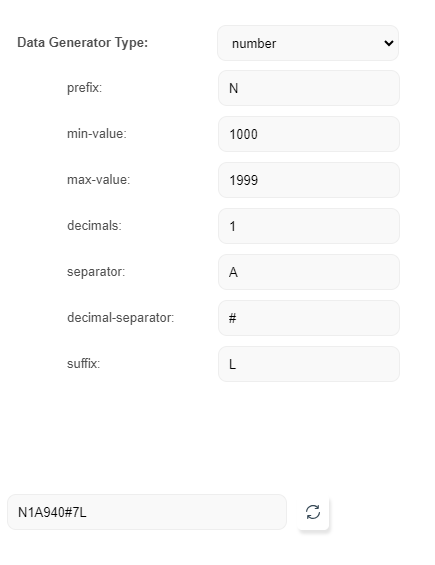Click the decimals input box
The width and height of the screenshot is (435, 565).
point(309,226)
